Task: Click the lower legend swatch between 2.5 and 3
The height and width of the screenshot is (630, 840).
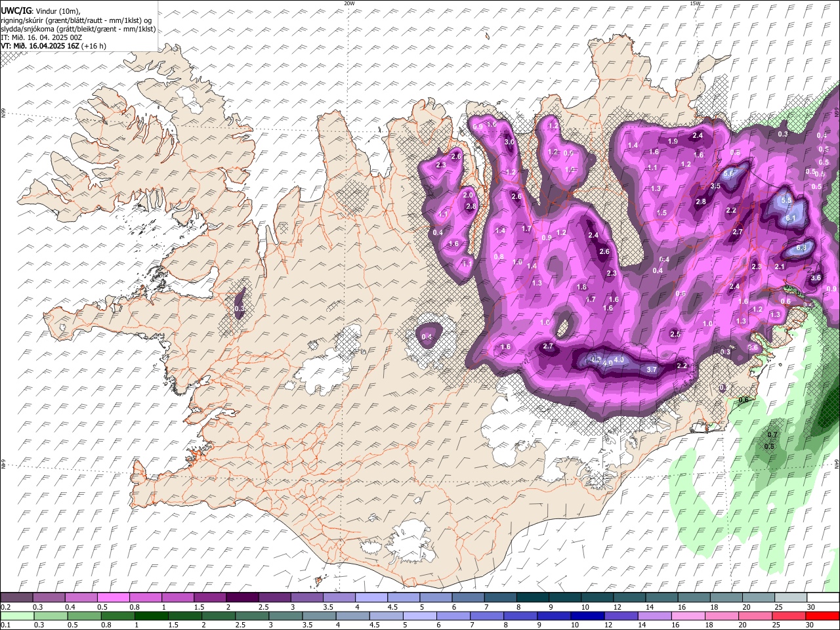Action: click(x=252, y=616)
